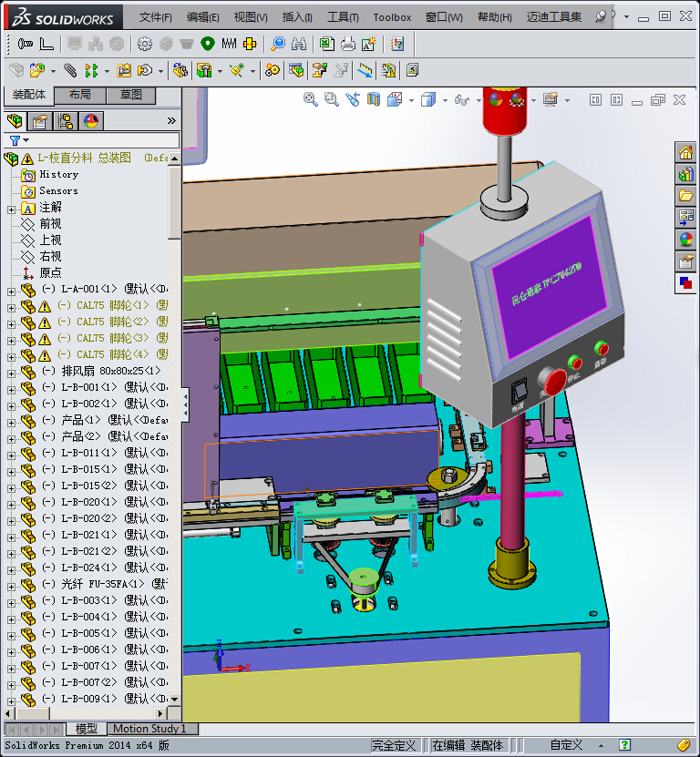Select the spring tool icon

coord(229,44)
